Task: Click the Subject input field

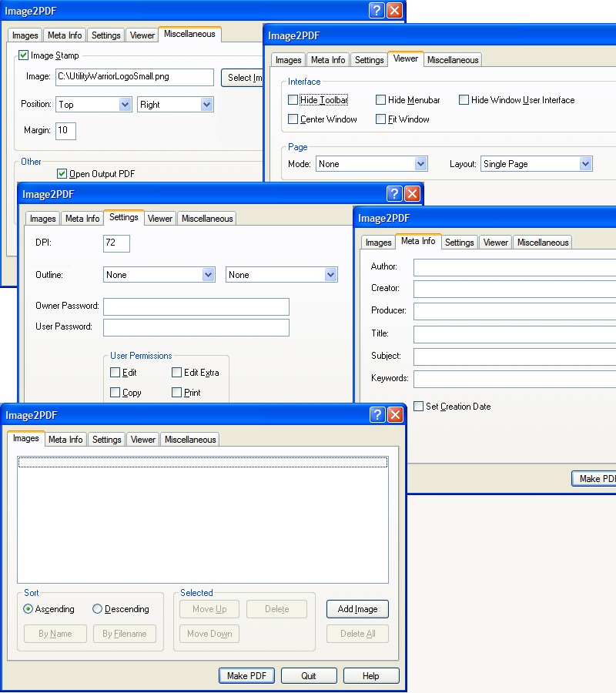Action: (x=515, y=357)
